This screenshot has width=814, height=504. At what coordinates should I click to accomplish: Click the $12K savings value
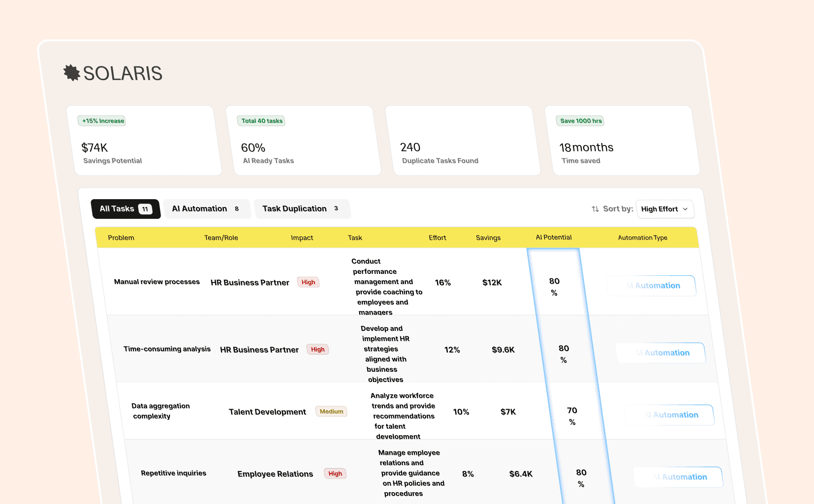tap(492, 283)
